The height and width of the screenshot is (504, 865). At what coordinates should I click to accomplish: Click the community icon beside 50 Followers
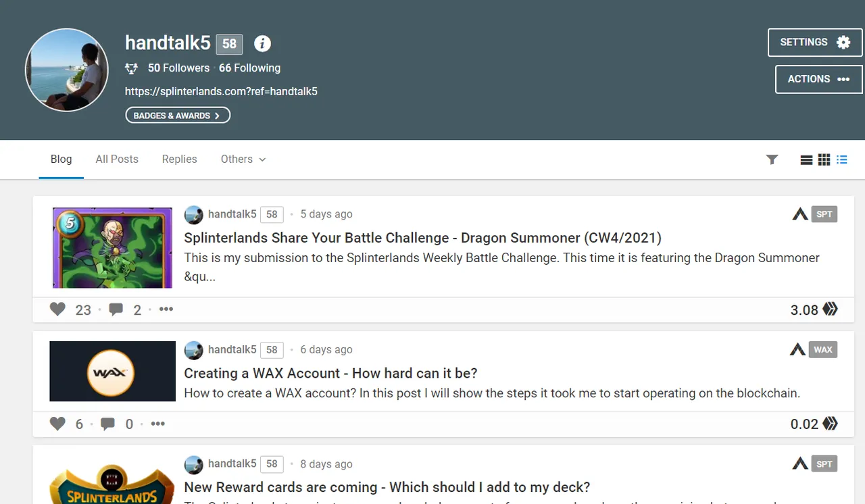(132, 68)
